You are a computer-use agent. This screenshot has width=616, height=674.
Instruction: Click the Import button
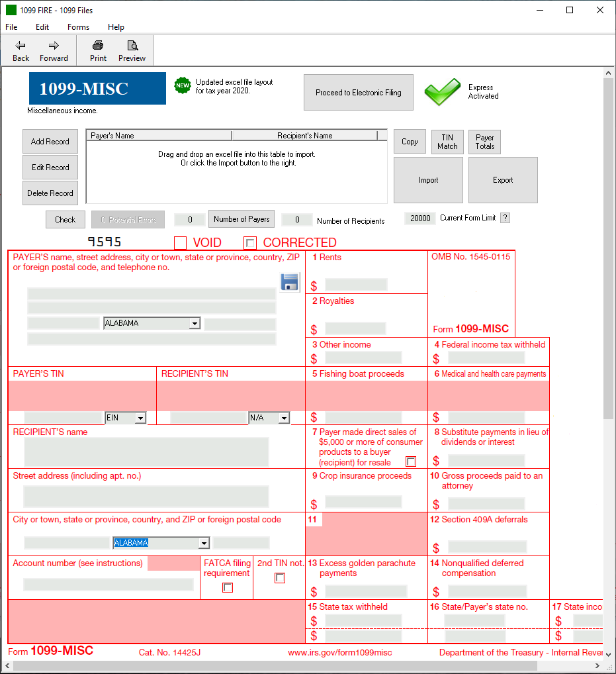(428, 180)
